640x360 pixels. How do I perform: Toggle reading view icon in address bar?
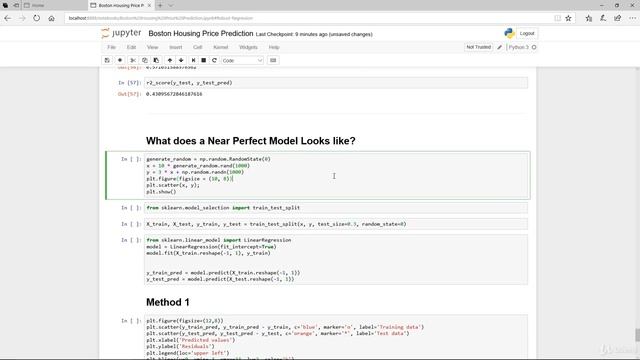click(x=558, y=18)
